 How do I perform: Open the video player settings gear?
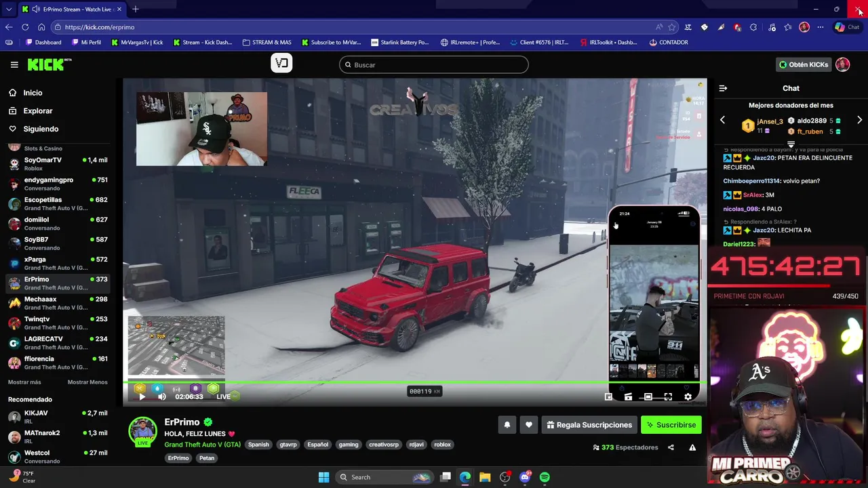pos(688,396)
